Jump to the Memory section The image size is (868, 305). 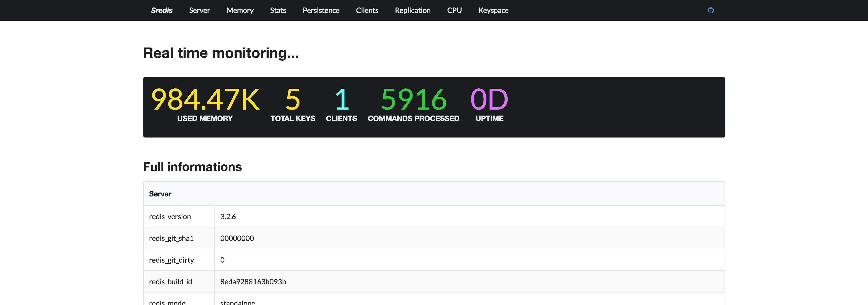[239, 10]
